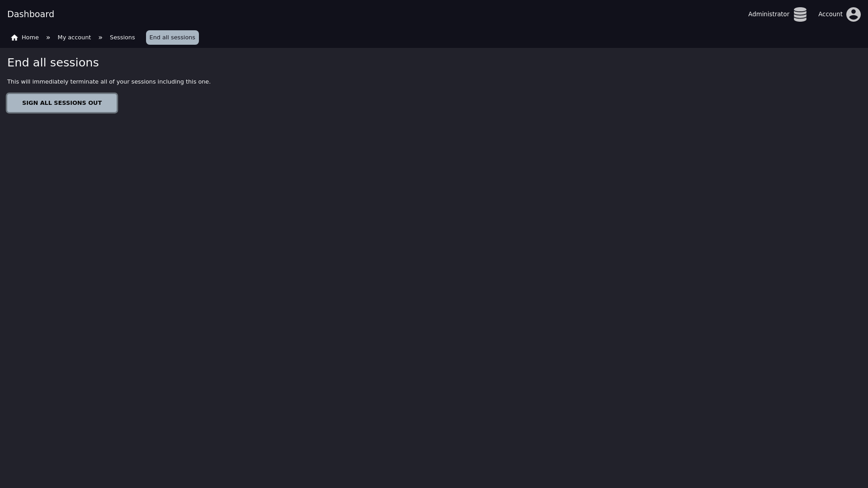Click the first » breadcrumb separator
The image size is (868, 488).
(48, 38)
